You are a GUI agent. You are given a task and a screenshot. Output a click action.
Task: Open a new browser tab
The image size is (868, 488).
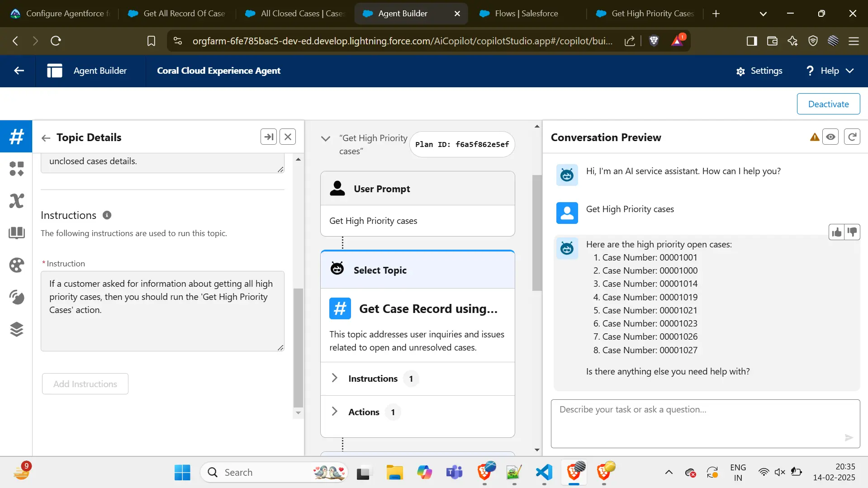tap(716, 14)
